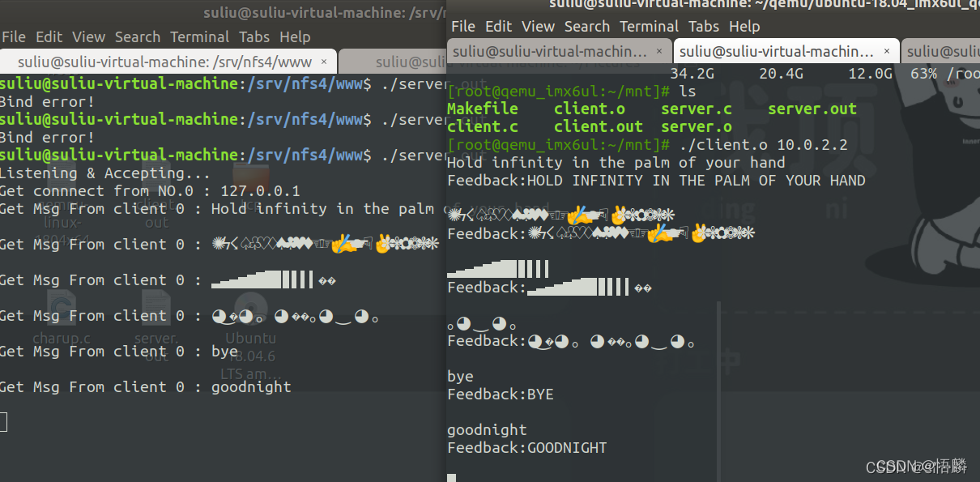Open Search menu in right terminal window
The width and height of the screenshot is (980, 482).
click(587, 27)
